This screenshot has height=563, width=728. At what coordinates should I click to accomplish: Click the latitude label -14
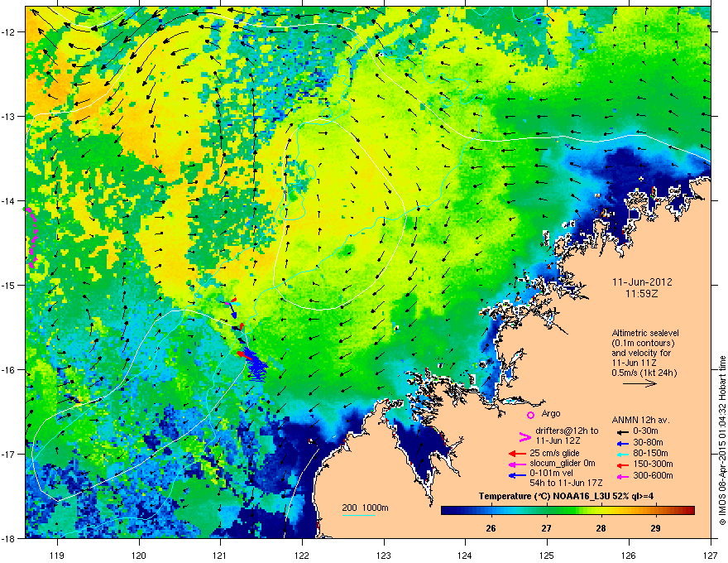coord(9,201)
